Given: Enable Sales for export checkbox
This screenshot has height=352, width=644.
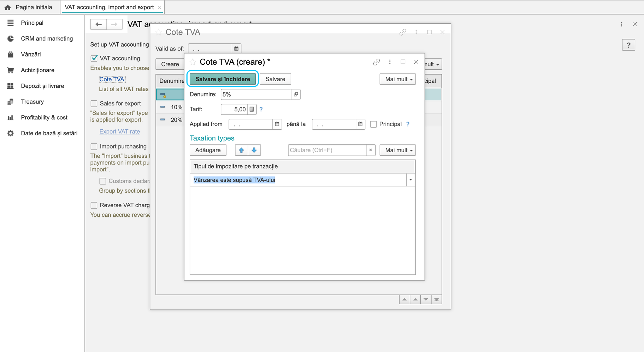Looking at the screenshot, I should point(94,104).
